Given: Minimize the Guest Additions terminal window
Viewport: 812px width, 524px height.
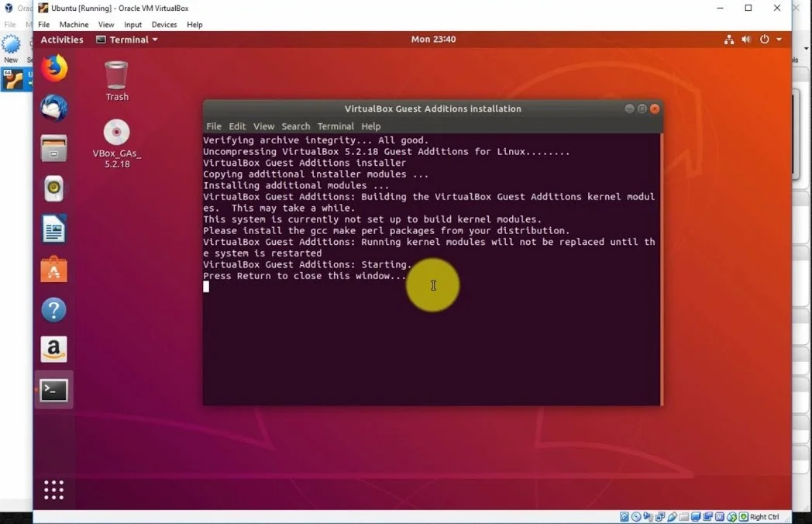Looking at the screenshot, I should pyautogui.click(x=629, y=109).
